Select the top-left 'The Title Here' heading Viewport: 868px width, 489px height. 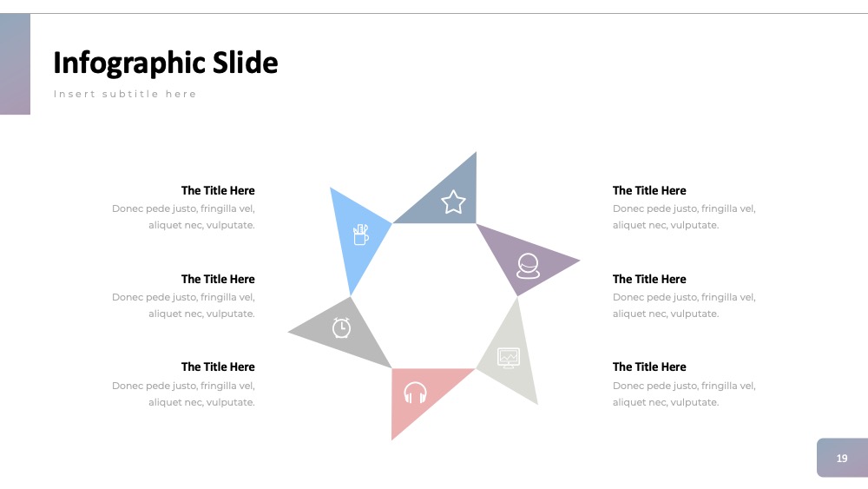tap(218, 190)
